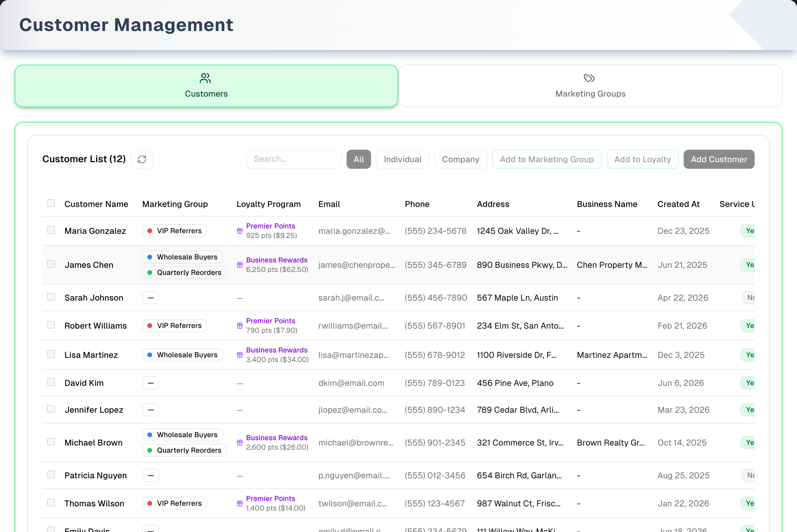Click James Chen's Quarterly Reorders tag
The height and width of the screenshot is (532, 797).
coord(184,273)
